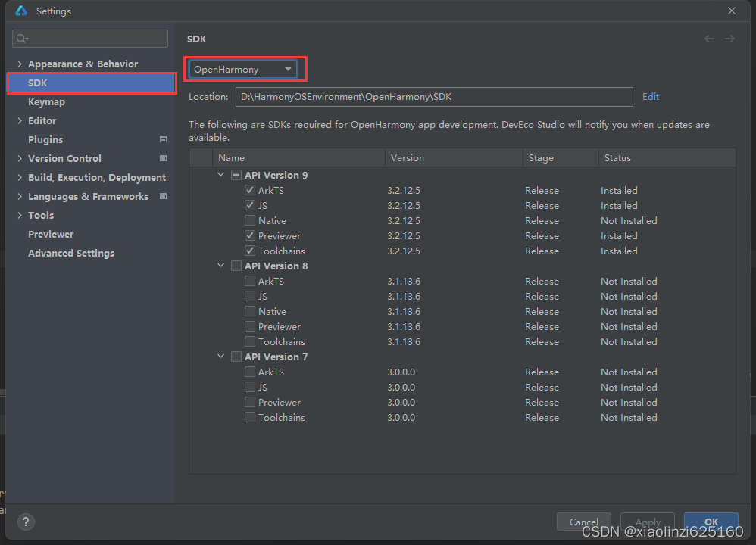
Task: Collapse the API Version 7 group
Action: 221,356
